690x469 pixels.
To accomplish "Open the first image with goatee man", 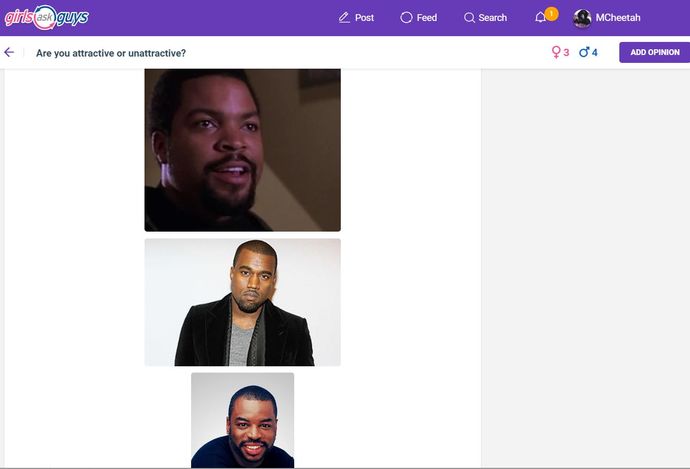I will click(x=242, y=150).
